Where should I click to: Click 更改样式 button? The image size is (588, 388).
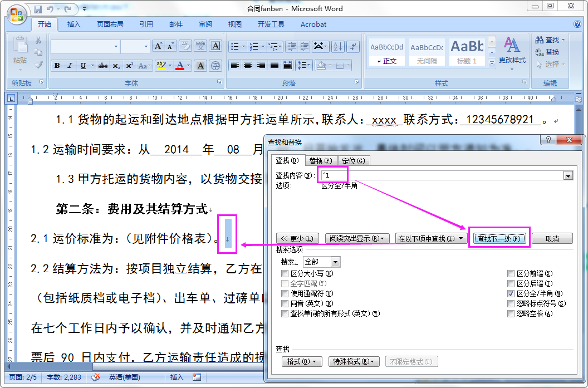tap(512, 53)
